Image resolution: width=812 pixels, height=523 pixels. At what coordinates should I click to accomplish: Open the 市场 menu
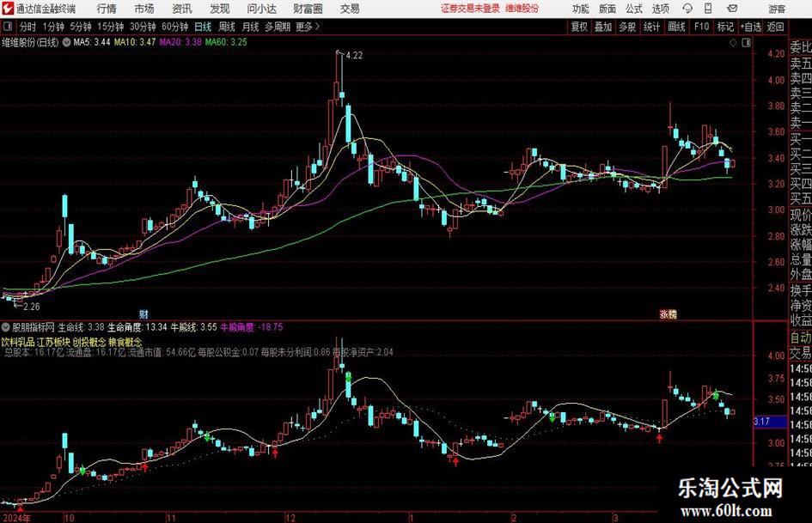click(x=144, y=9)
